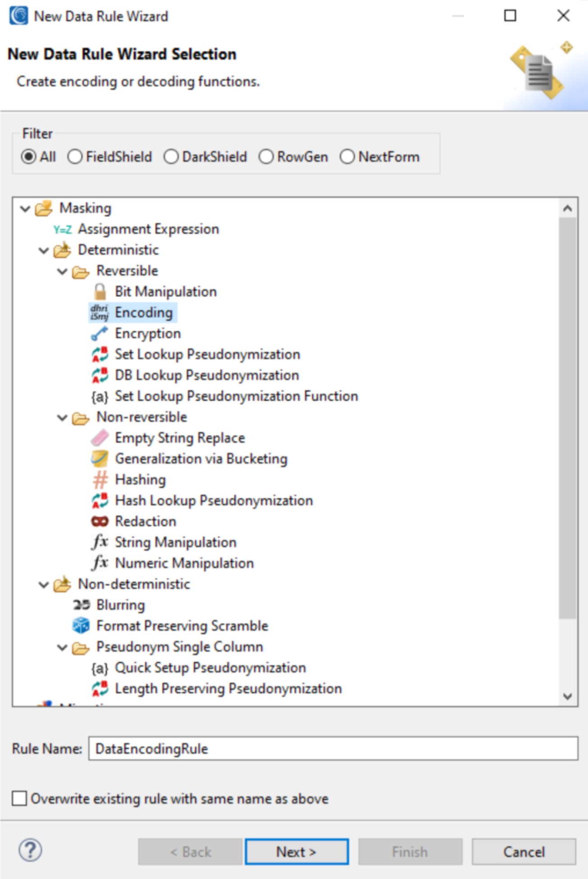This screenshot has height=879, width=588.
Task: Enable overwrite existing rule checkbox
Action: pos(19,798)
